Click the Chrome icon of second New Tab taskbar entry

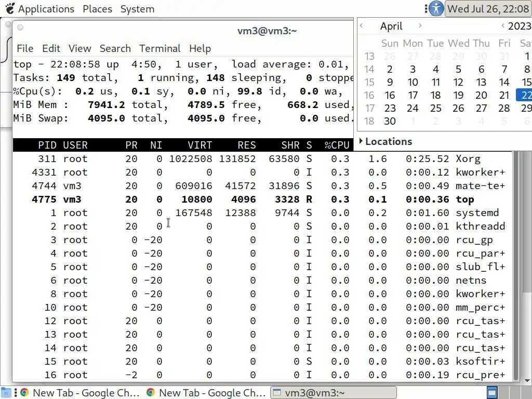(151, 393)
